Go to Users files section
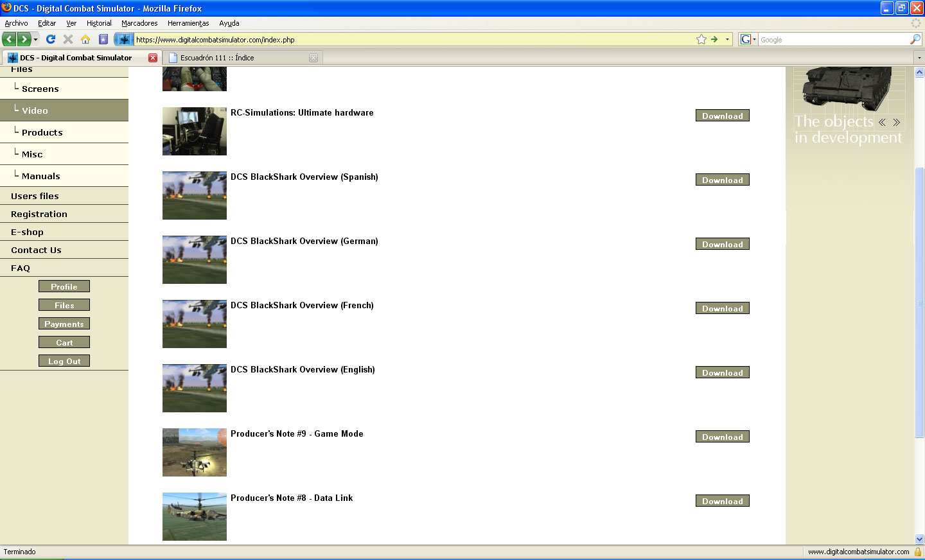The height and width of the screenshot is (560, 925). (x=35, y=196)
